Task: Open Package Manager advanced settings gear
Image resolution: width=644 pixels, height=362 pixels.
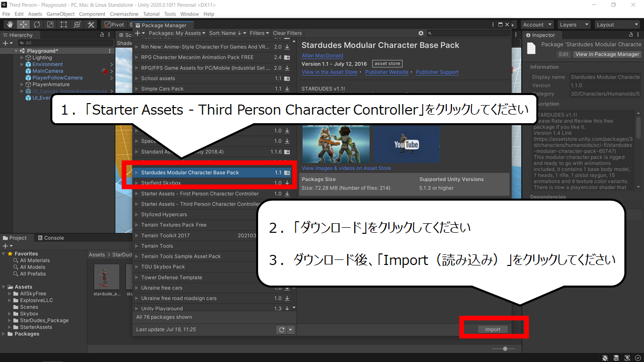Action: 421,33
